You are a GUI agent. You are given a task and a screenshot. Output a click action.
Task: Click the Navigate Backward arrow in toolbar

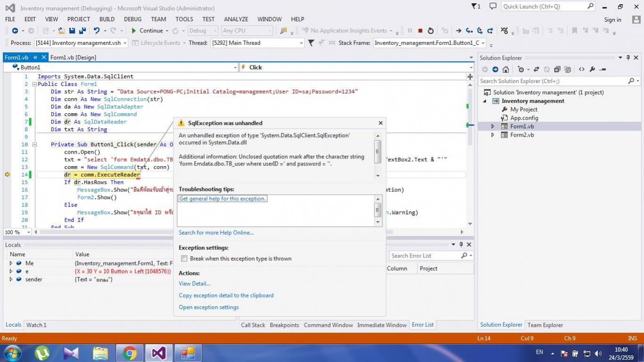(15, 31)
